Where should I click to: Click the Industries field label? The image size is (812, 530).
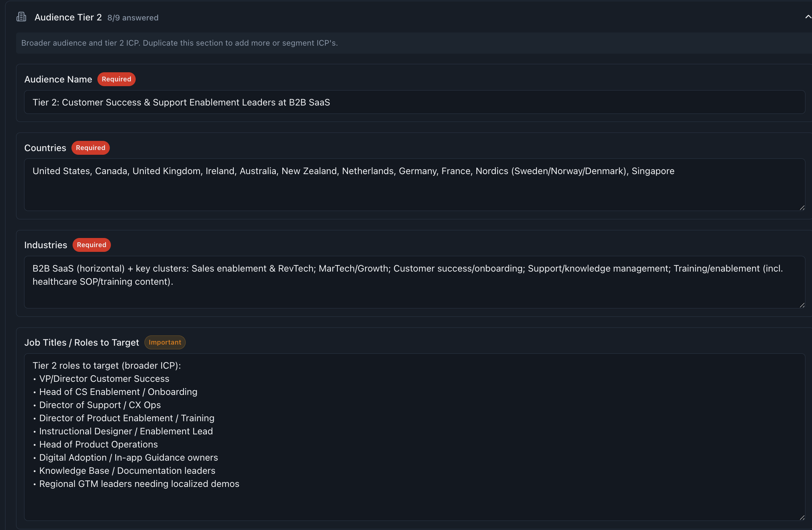pyautogui.click(x=46, y=245)
